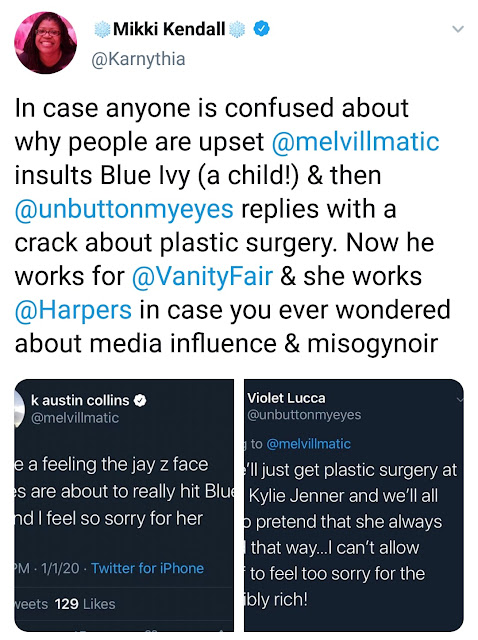Follow the @melvillmatic mention in tweet text
478x640 pixels.
(x=355, y=142)
